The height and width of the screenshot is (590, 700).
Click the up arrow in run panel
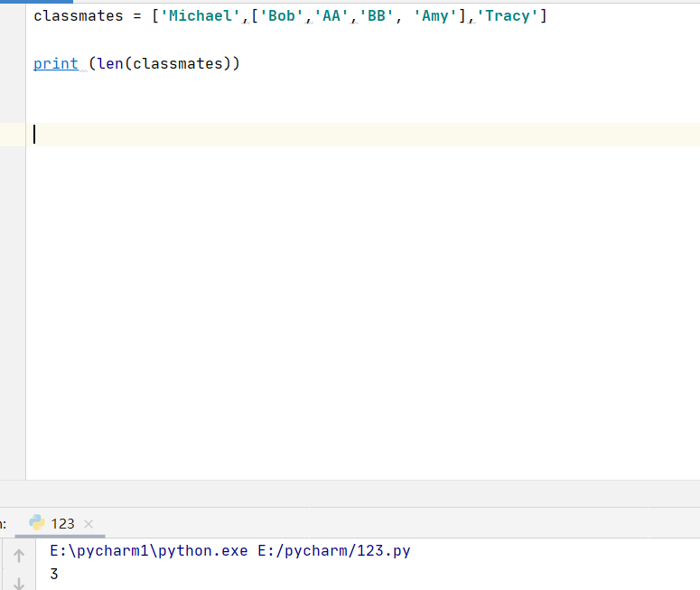pyautogui.click(x=19, y=556)
